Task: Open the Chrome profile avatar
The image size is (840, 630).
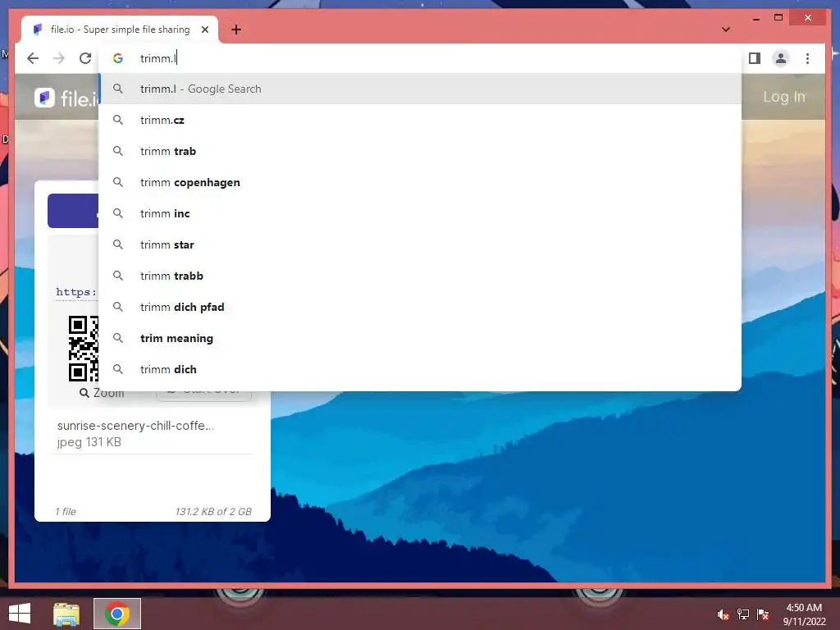Action: tap(781, 58)
